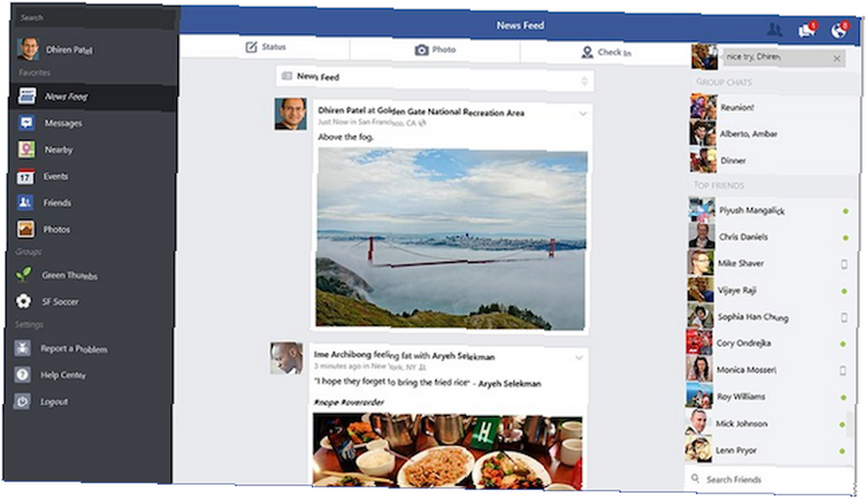Open News Feed sort selector arrows
The width and height of the screenshot is (868, 498).
(x=584, y=82)
